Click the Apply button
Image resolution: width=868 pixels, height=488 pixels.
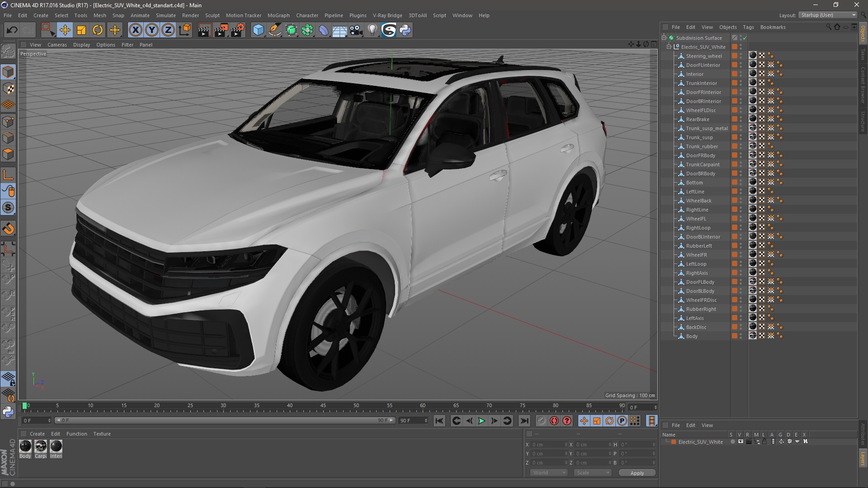[637, 473]
